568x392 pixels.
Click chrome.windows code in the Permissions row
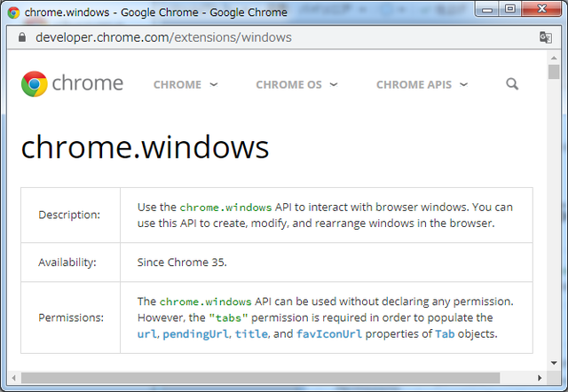[x=205, y=302]
